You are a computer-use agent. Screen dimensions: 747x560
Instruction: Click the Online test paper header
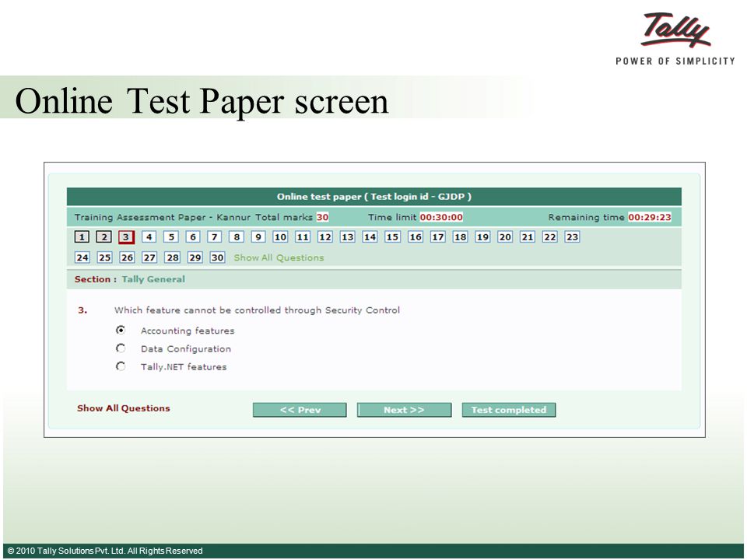(x=374, y=197)
